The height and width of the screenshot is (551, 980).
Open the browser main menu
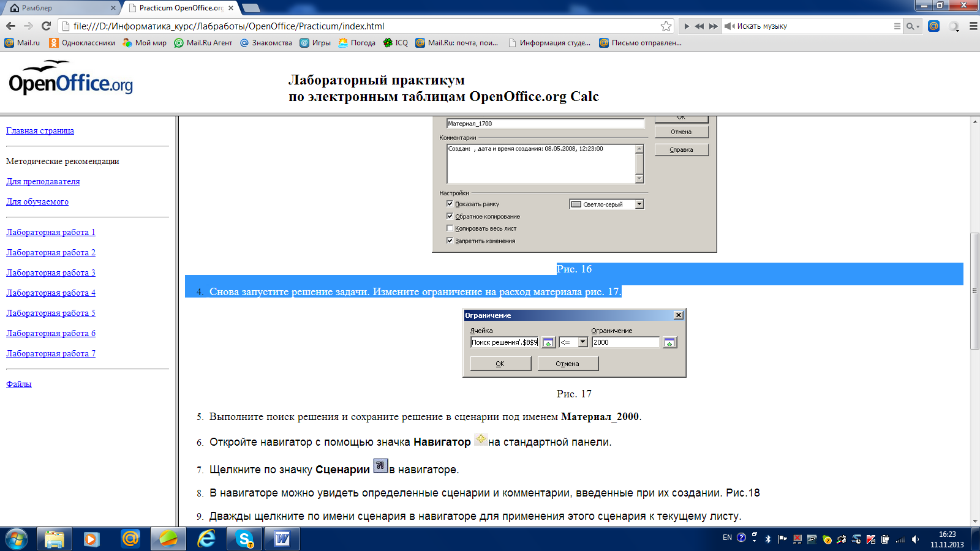point(973,26)
